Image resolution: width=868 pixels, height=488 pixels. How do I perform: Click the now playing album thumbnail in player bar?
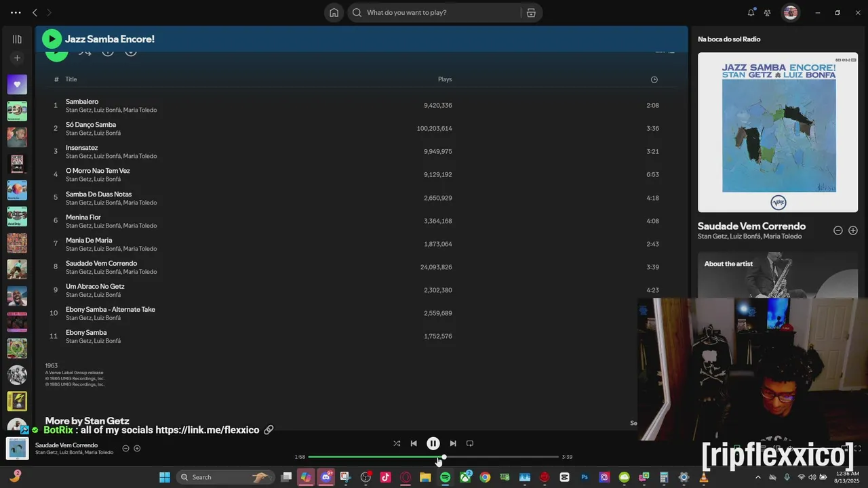point(17,448)
